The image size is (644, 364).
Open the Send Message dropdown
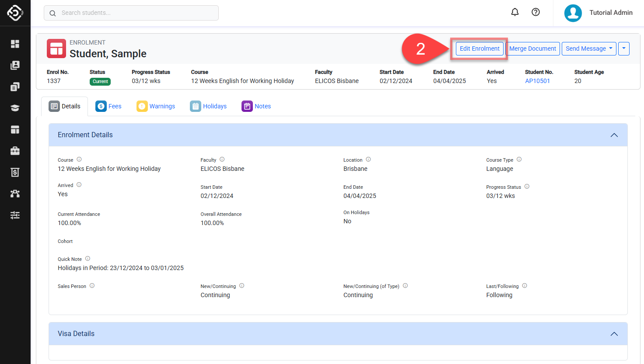click(588, 49)
